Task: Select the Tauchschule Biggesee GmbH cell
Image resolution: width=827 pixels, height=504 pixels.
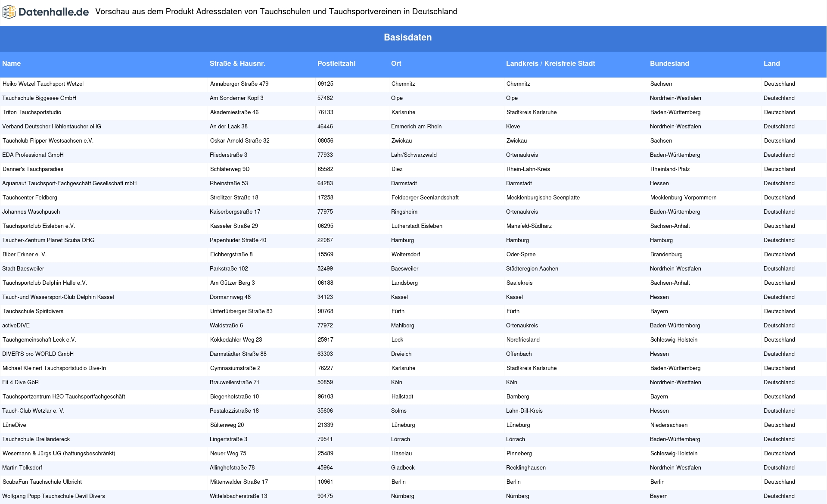Action: point(39,98)
